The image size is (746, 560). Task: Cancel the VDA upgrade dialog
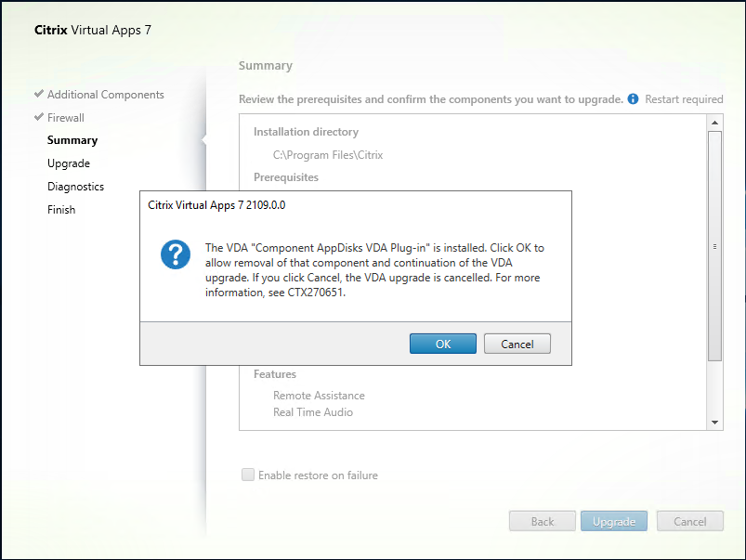(x=517, y=344)
